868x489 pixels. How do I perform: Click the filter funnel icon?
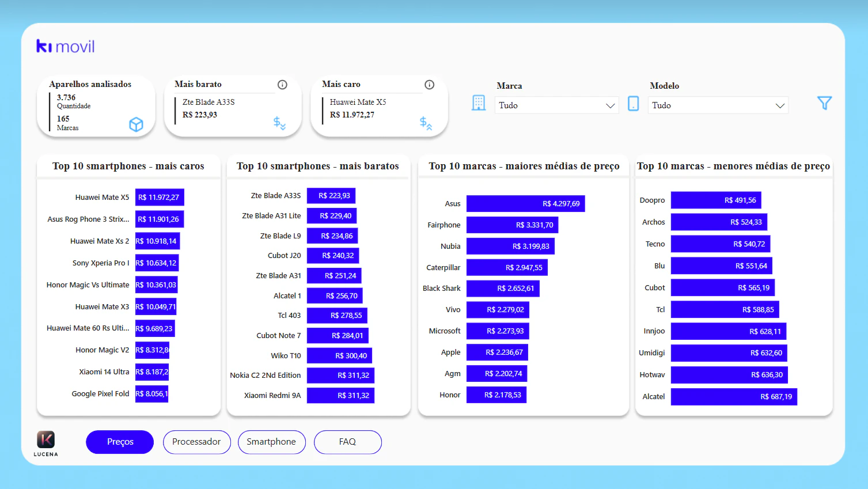coord(824,103)
